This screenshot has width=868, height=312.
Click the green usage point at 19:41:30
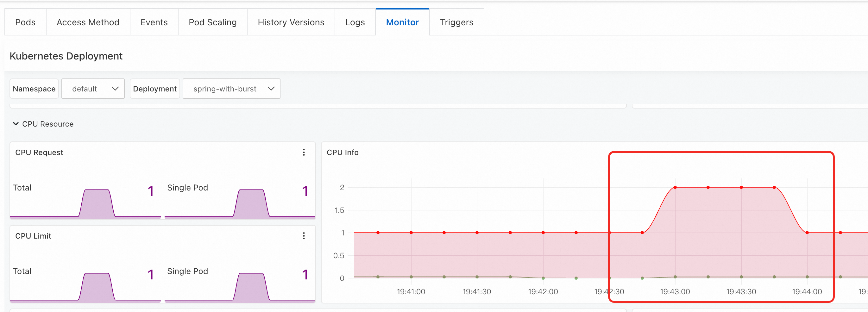point(477,277)
